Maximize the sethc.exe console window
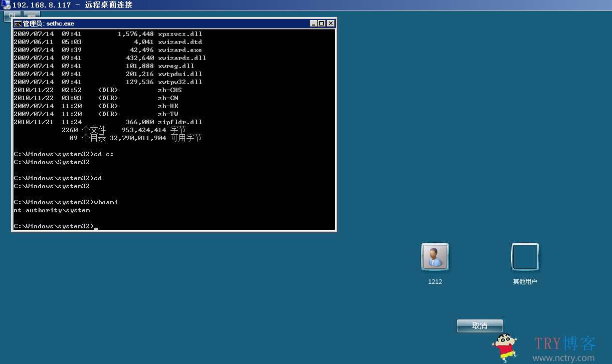The image size is (612, 364). point(322,24)
